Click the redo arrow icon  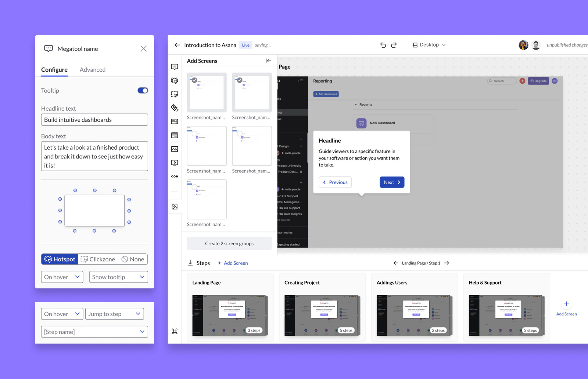tap(394, 45)
